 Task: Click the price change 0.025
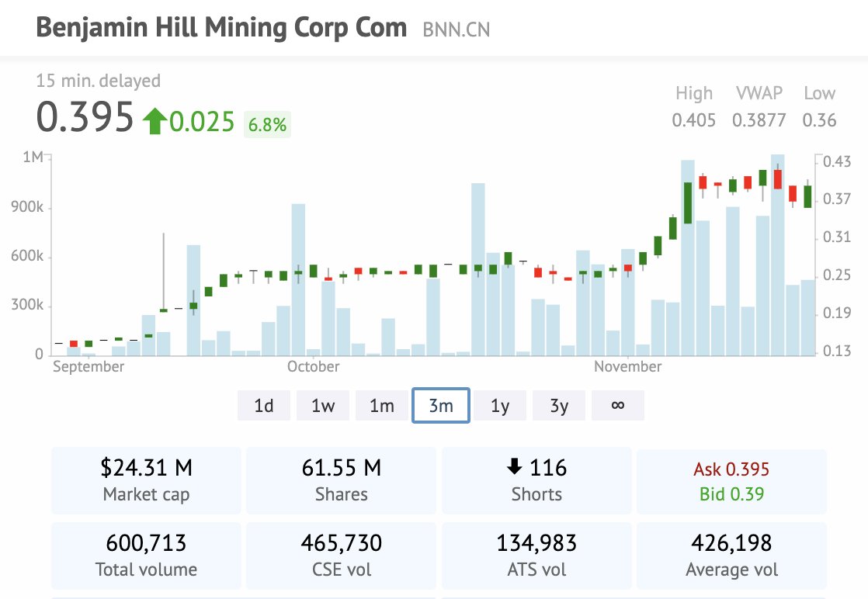[202, 122]
